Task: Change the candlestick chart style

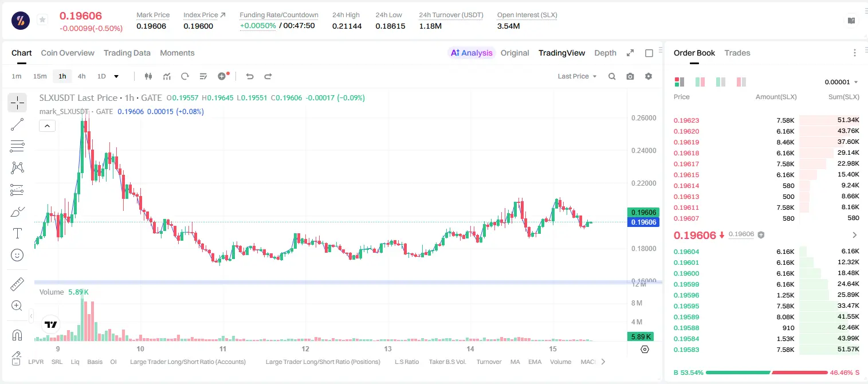Action: point(149,76)
